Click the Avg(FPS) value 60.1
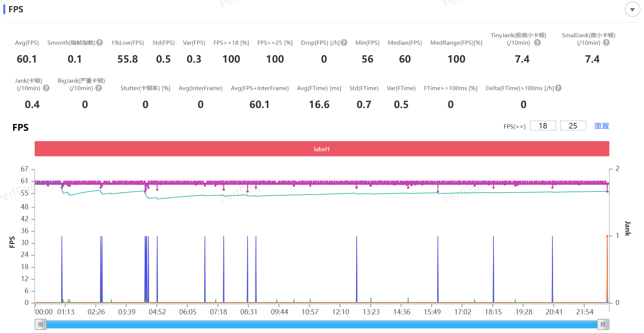 [27, 59]
